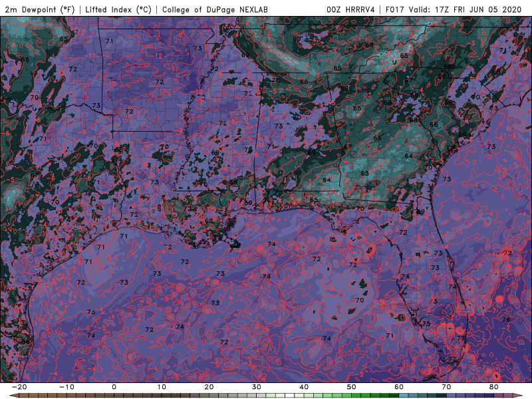This screenshot has width=532, height=399.
Task: Click the 10 color scale label
Action: (x=162, y=387)
